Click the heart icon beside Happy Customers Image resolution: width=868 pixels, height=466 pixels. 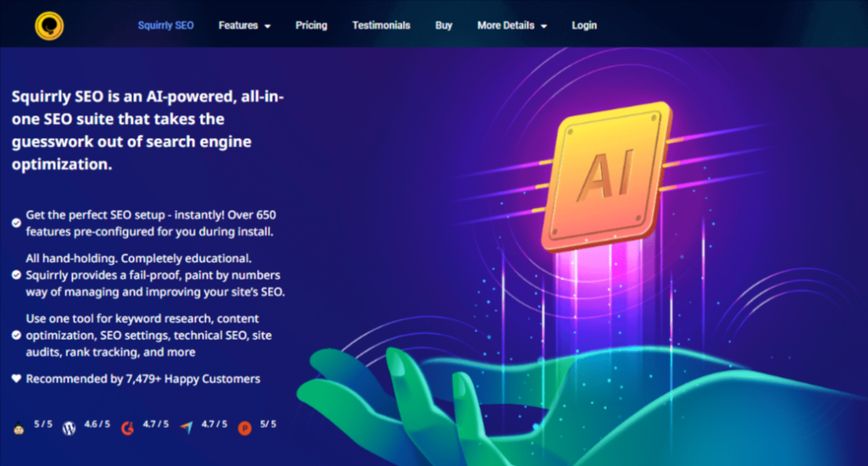[x=16, y=379]
